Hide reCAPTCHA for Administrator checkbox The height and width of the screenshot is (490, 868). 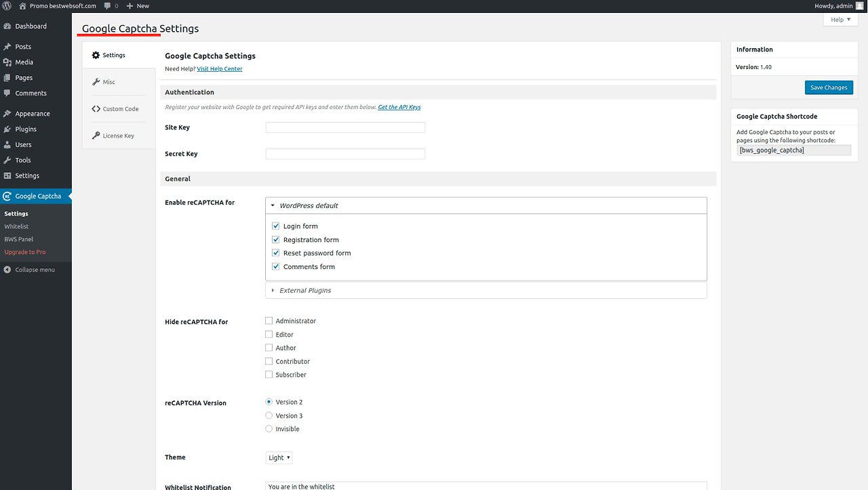point(269,321)
